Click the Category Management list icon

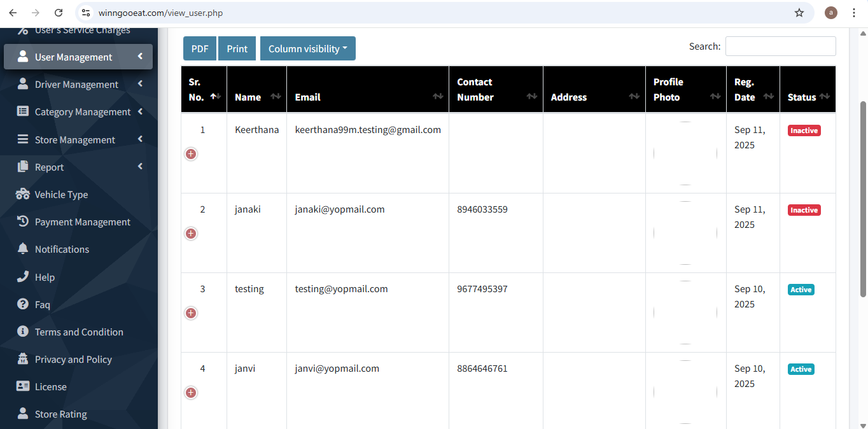tap(23, 111)
